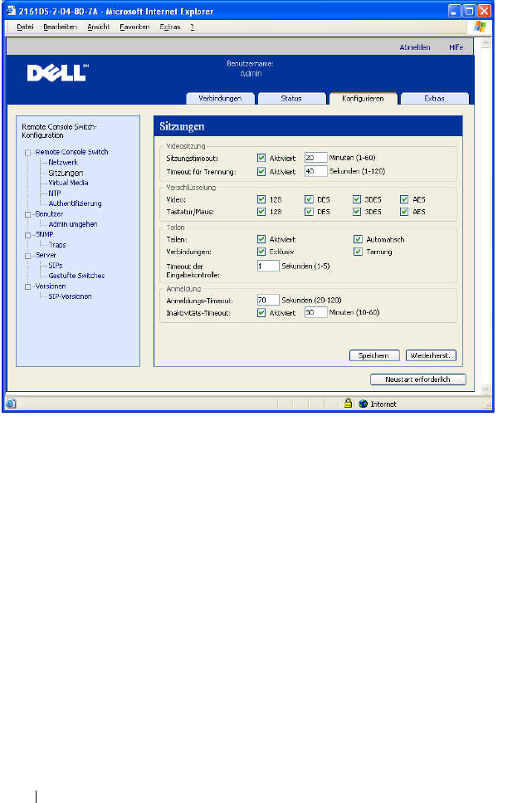This screenshot has height=803, width=532.
Task: Toggle Video 3DES encryption checkbox
Action: pyautogui.click(x=357, y=199)
